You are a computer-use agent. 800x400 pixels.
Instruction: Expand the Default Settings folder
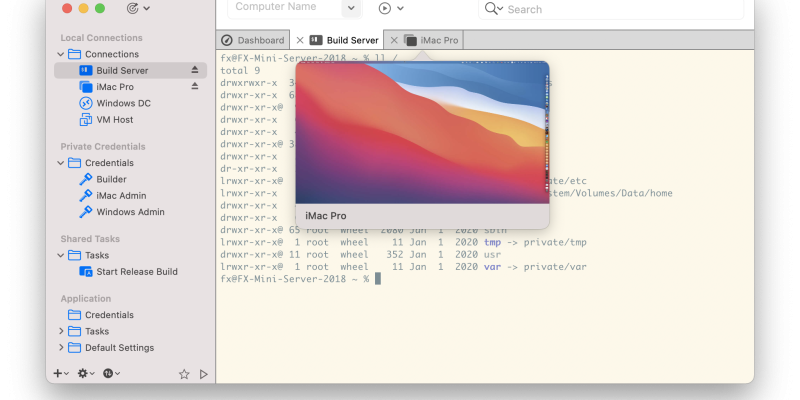click(x=61, y=348)
